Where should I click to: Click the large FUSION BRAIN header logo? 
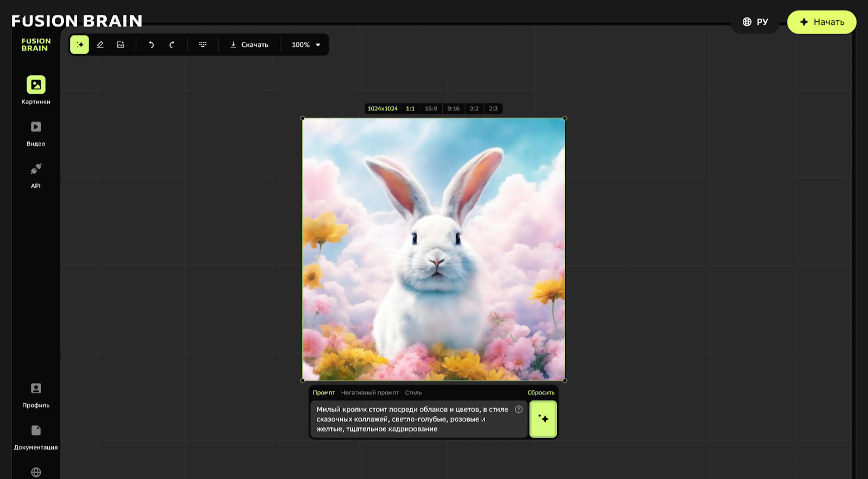click(76, 21)
